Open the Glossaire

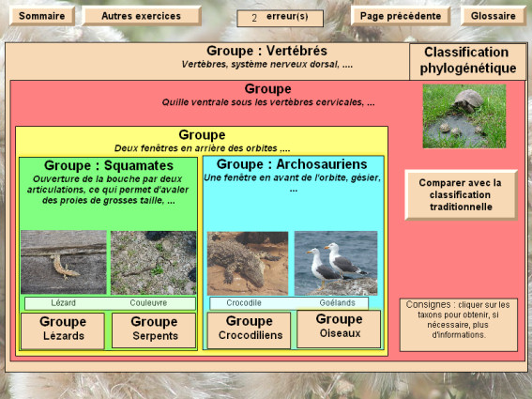click(494, 16)
